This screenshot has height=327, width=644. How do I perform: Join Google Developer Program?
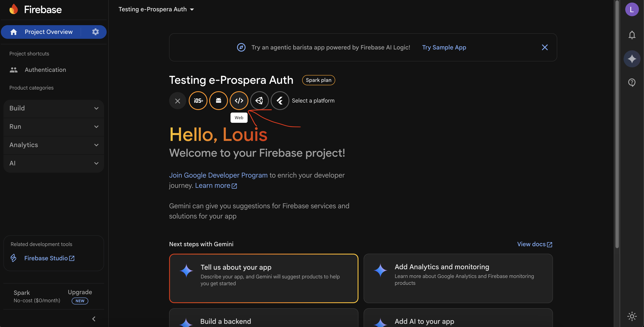point(219,175)
